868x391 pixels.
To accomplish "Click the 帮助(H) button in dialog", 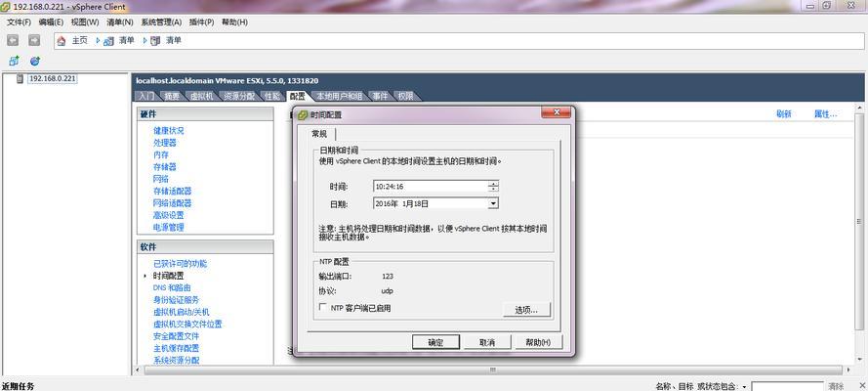I will pyautogui.click(x=539, y=342).
